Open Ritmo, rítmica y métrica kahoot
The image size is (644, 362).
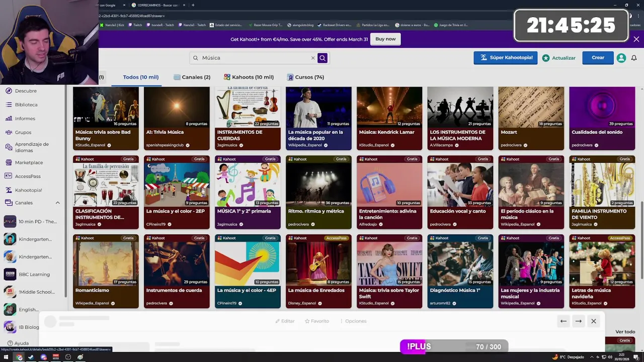318,192
